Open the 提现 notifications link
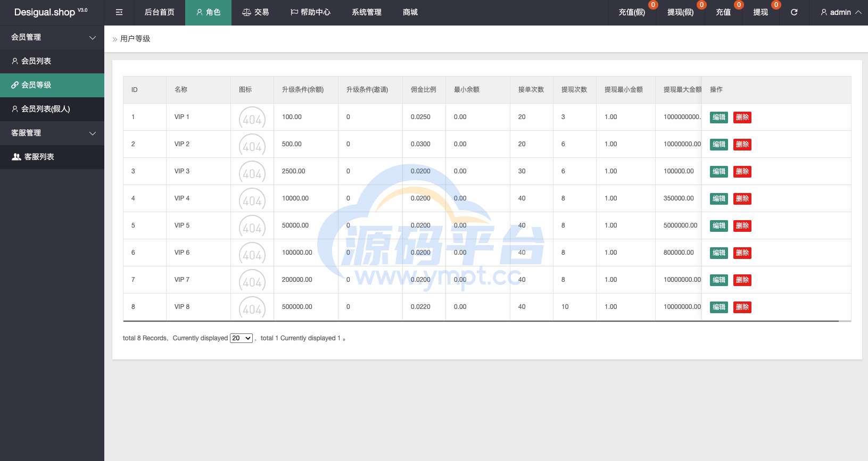 coord(760,12)
